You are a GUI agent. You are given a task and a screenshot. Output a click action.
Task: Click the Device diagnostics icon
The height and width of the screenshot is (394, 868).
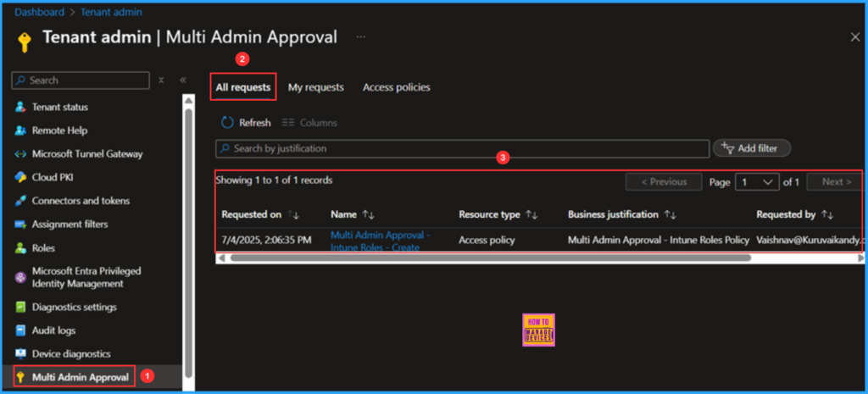(x=20, y=353)
